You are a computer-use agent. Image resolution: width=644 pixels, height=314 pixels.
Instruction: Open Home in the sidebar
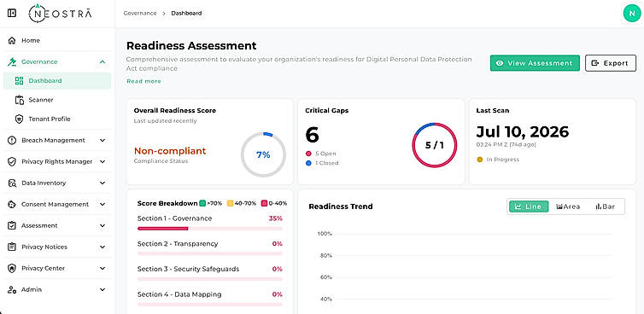point(57,41)
